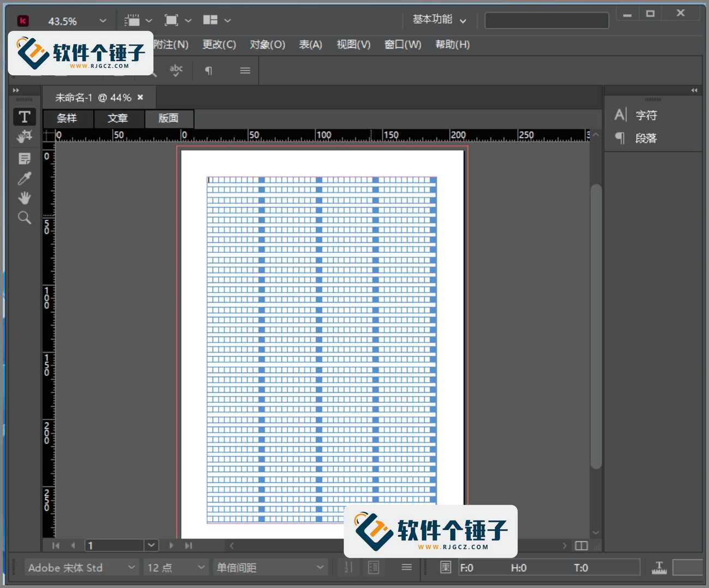Open the 12 点 font size dropdown
709x588 pixels.
pos(201,567)
